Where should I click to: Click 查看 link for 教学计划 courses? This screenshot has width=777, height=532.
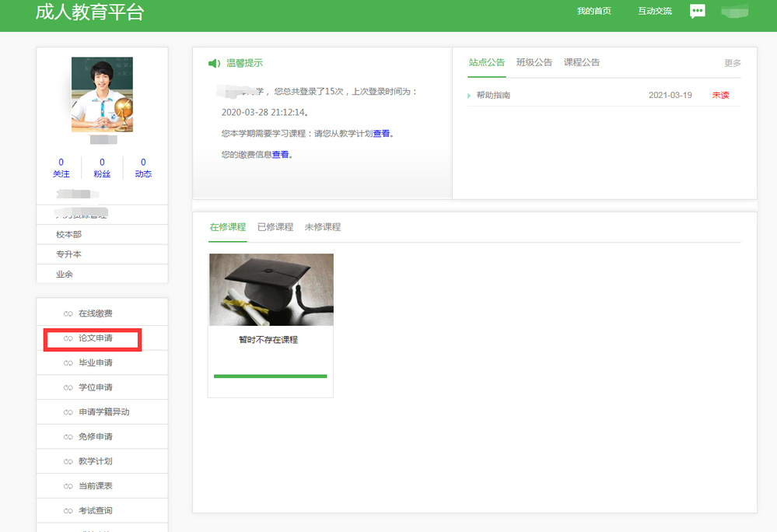[381, 134]
